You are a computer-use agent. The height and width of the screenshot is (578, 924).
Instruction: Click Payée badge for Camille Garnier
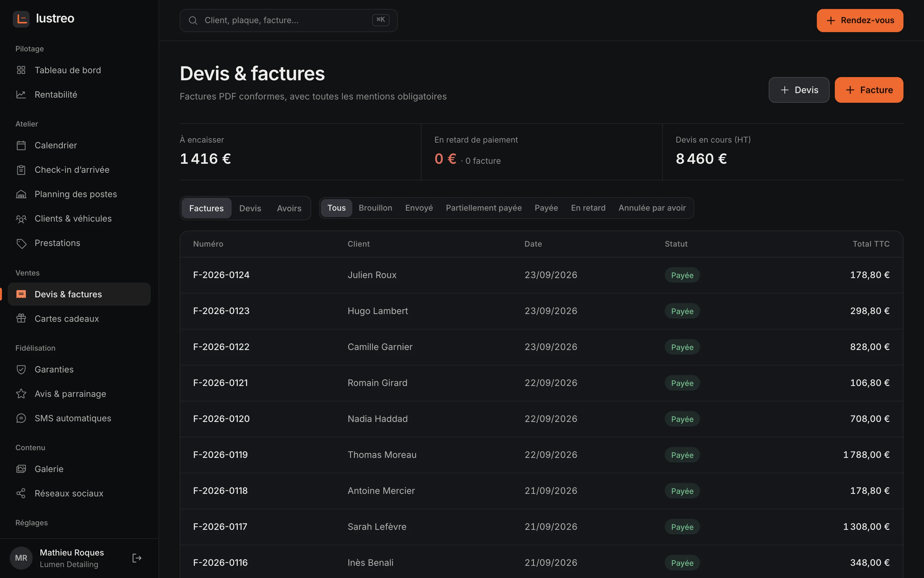click(x=682, y=347)
